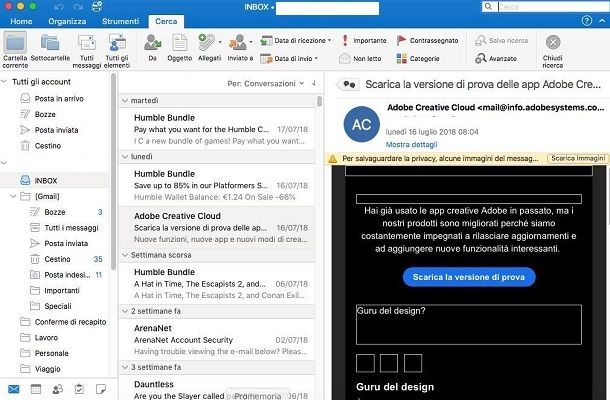Click the Scarica immagini button
Image resolution: width=610 pixels, height=400 pixels.
[x=578, y=158]
